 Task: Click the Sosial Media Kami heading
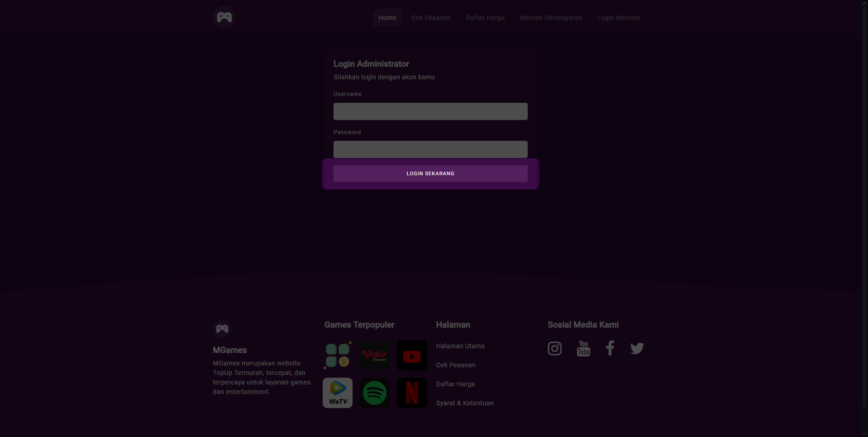pos(583,325)
